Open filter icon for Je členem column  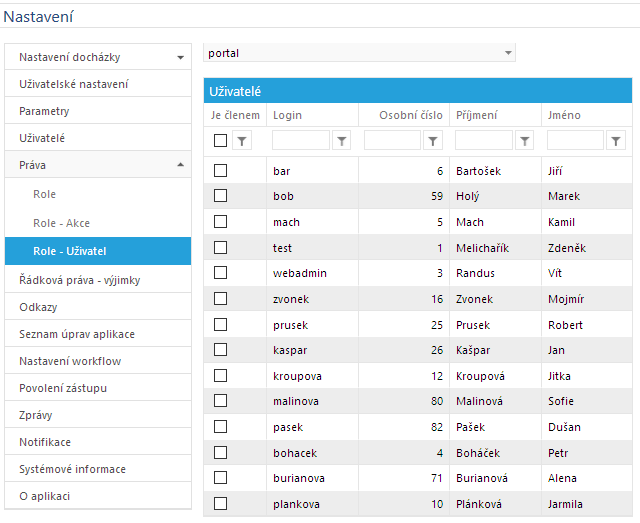pos(242,141)
